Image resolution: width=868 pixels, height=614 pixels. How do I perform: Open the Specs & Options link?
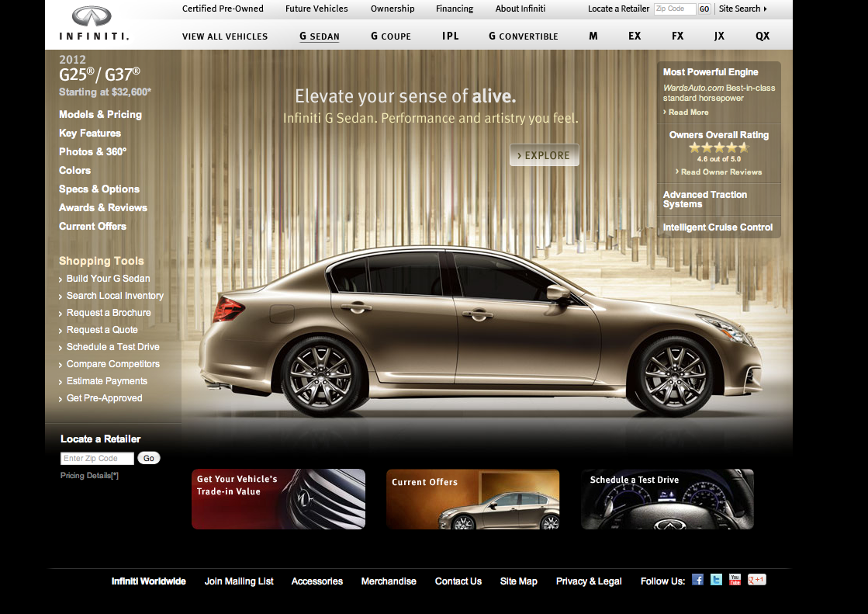click(x=99, y=189)
